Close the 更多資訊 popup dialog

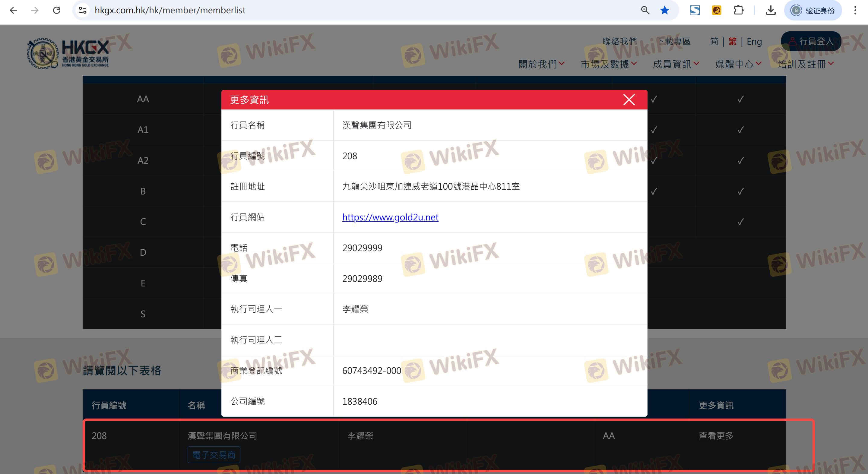[x=629, y=100]
